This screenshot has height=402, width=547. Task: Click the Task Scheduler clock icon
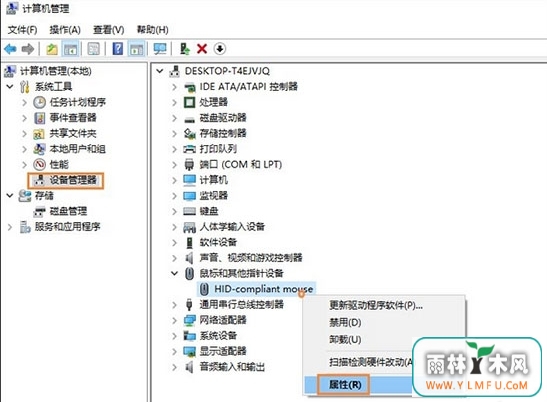pyautogui.click(x=39, y=102)
